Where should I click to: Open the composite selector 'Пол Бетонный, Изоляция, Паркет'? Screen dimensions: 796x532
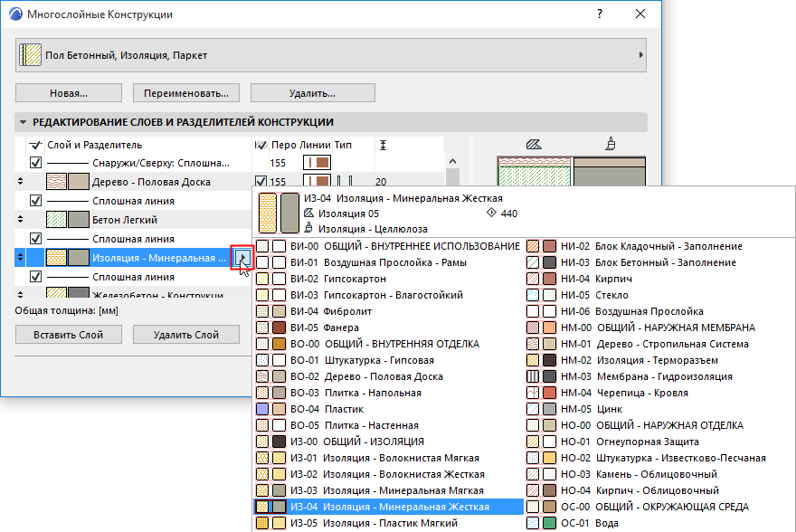click(x=331, y=55)
